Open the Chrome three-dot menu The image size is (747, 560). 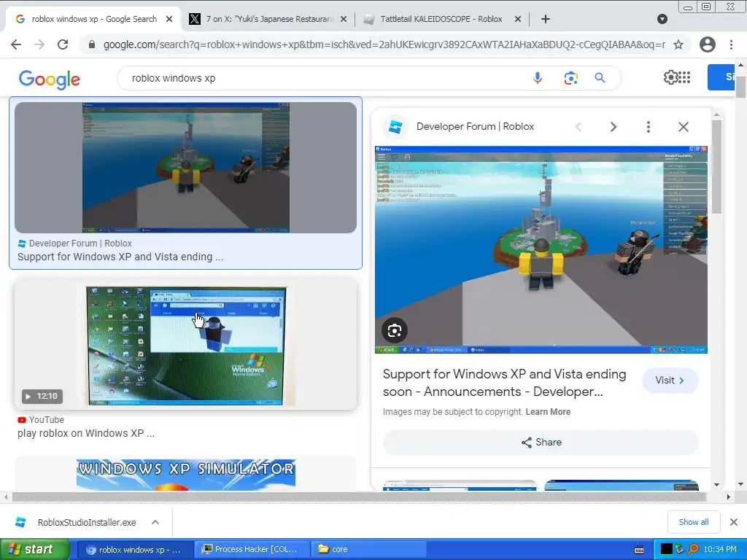pos(731,44)
